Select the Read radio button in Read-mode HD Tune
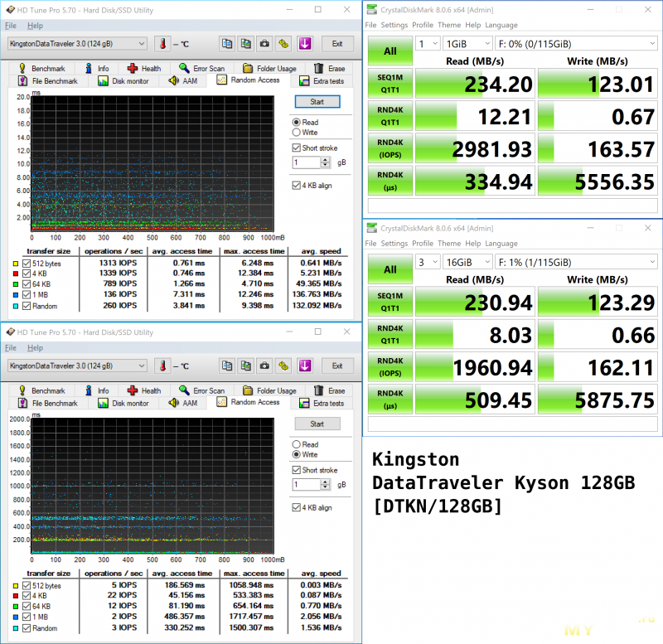Screen dimensions: 663x644 (297, 122)
